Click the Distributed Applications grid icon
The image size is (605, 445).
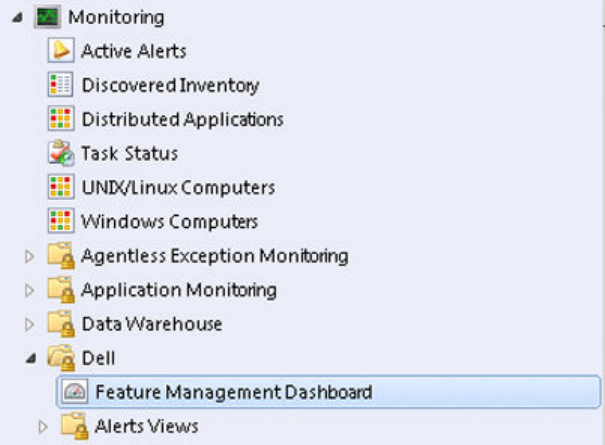click(61, 118)
